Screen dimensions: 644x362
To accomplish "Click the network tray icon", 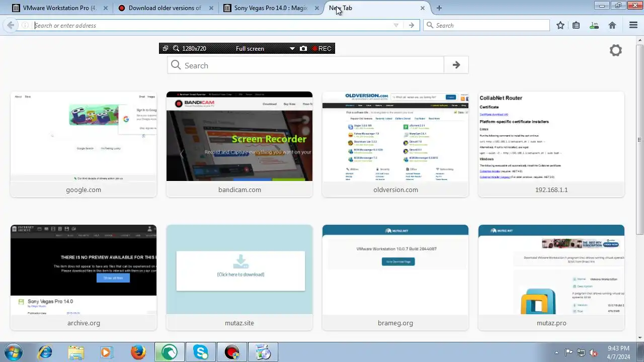I will [x=581, y=352].
